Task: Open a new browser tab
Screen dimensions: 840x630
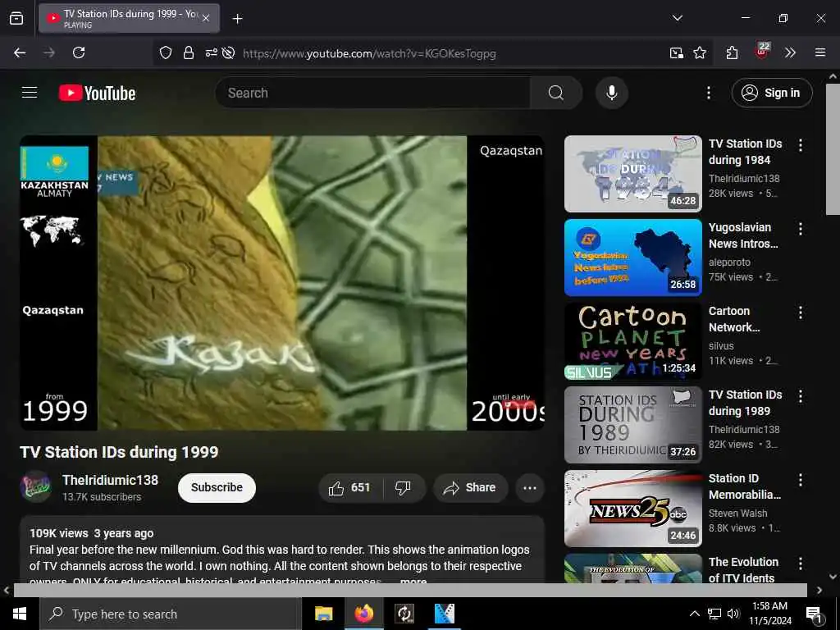Action: point(237,19)
